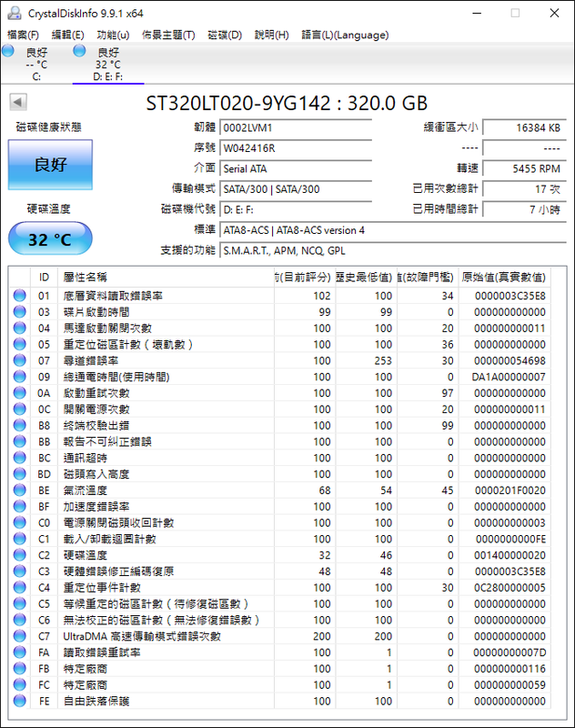575x728 pixels.
Task: Click raw value 00000000007D
Action: coord(509,652)
